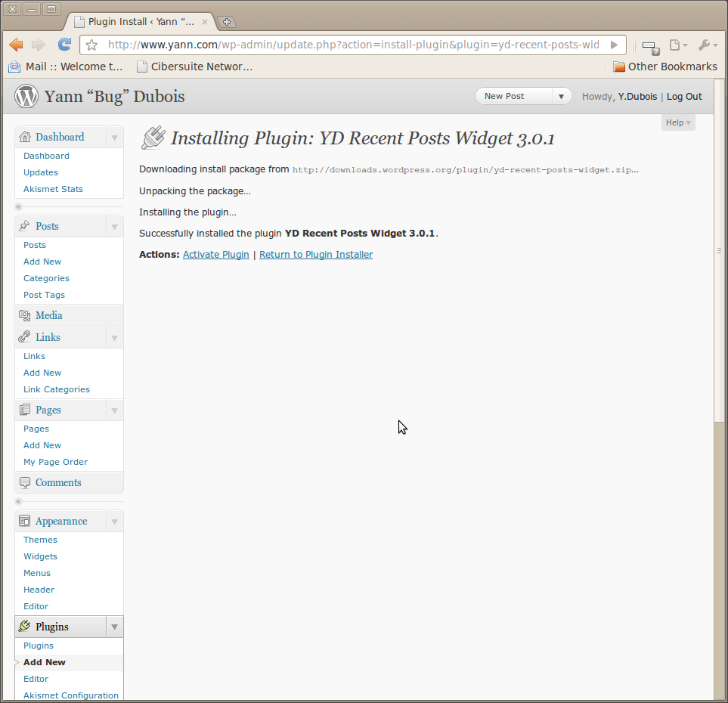Click the Media icon in the sidebar
728x703 pixels.
click(25, 315)
